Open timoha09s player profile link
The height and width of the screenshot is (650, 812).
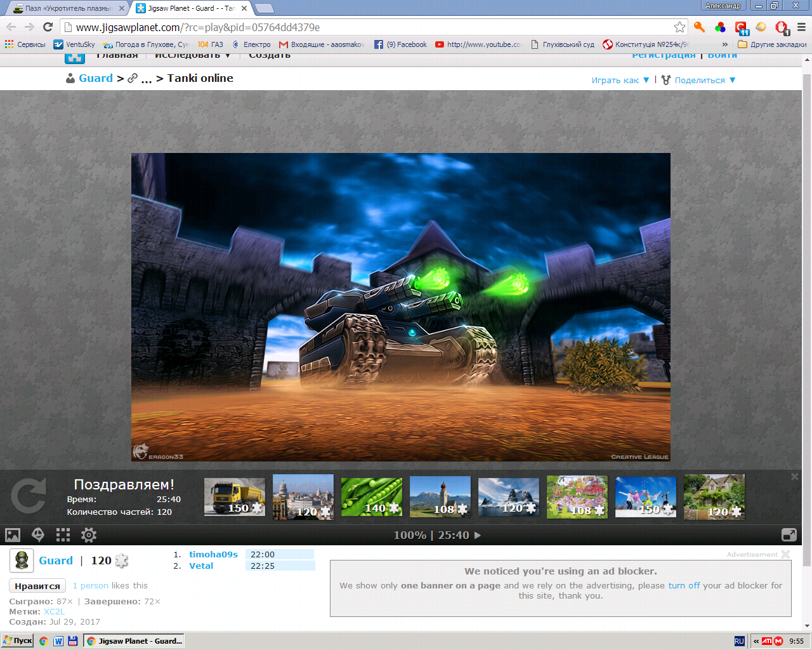coord(213,554)
